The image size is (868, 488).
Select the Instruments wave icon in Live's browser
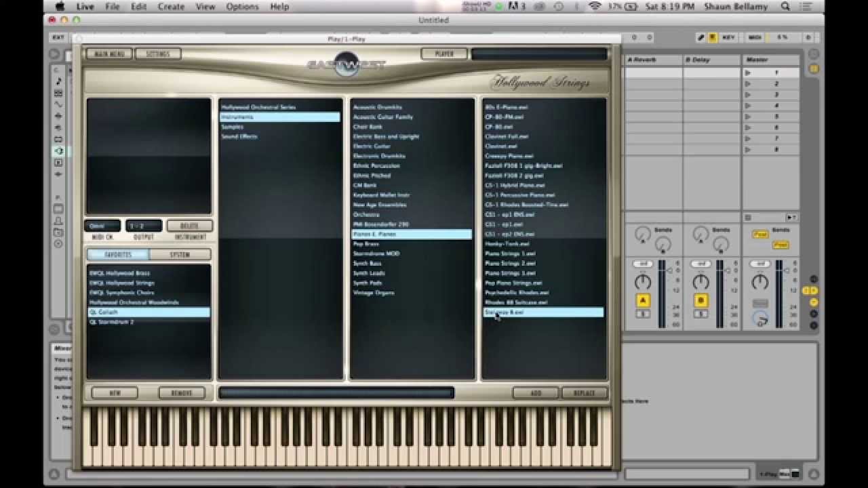[x=59, y=104]
